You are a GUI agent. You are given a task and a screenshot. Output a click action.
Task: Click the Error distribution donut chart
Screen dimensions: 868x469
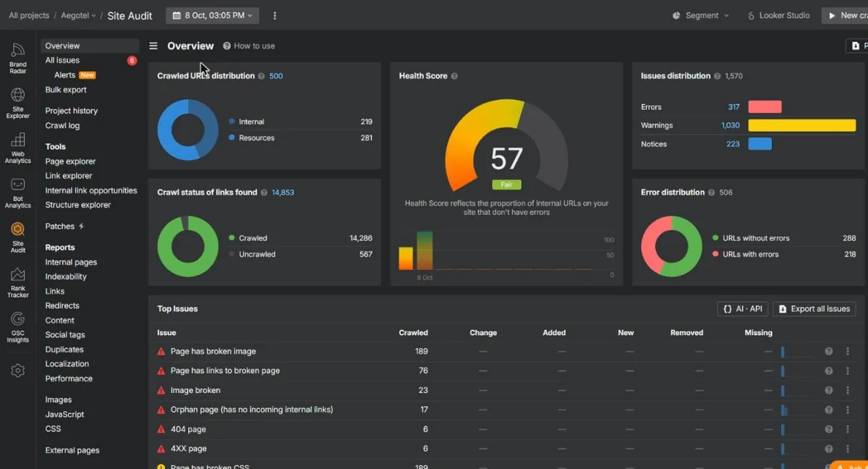pos(671,246)
